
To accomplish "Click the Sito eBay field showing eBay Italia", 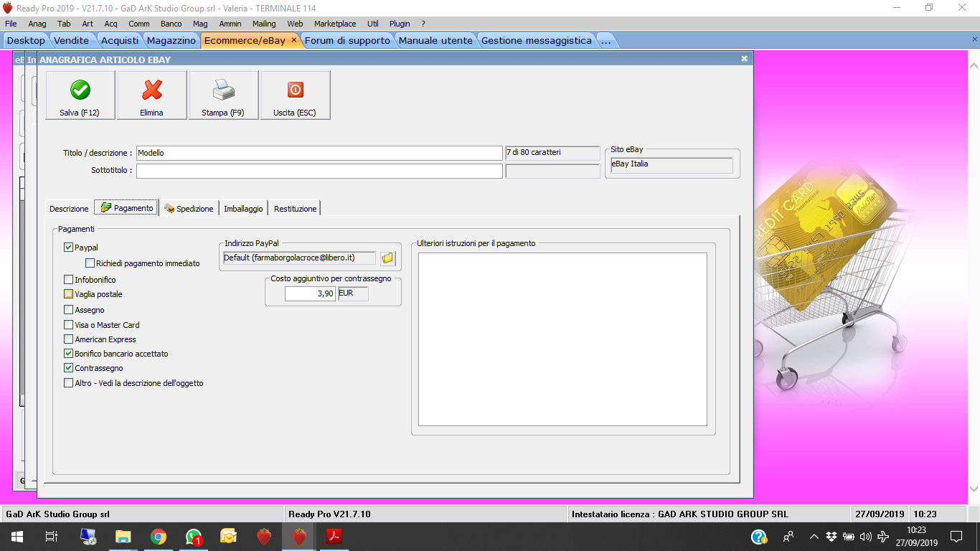I will coord(672,165).
